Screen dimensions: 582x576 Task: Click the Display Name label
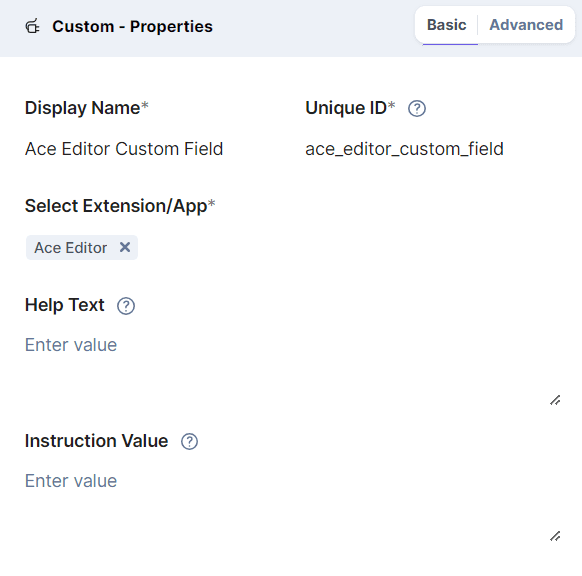[x=86, y=108]
